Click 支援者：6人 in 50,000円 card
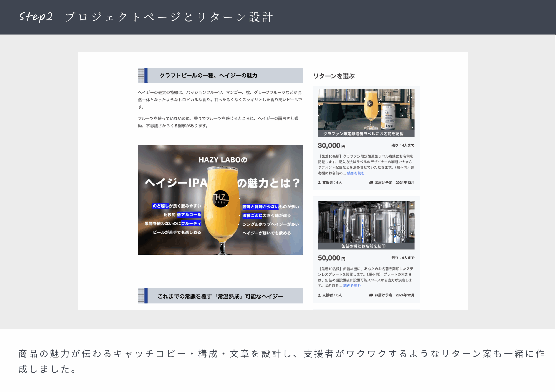Viewport: 556px width, 392px height. coord(332,295)
